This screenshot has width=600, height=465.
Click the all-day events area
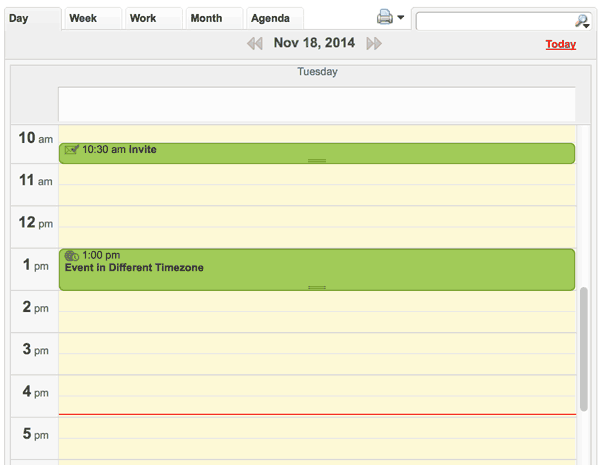point(317,104)
